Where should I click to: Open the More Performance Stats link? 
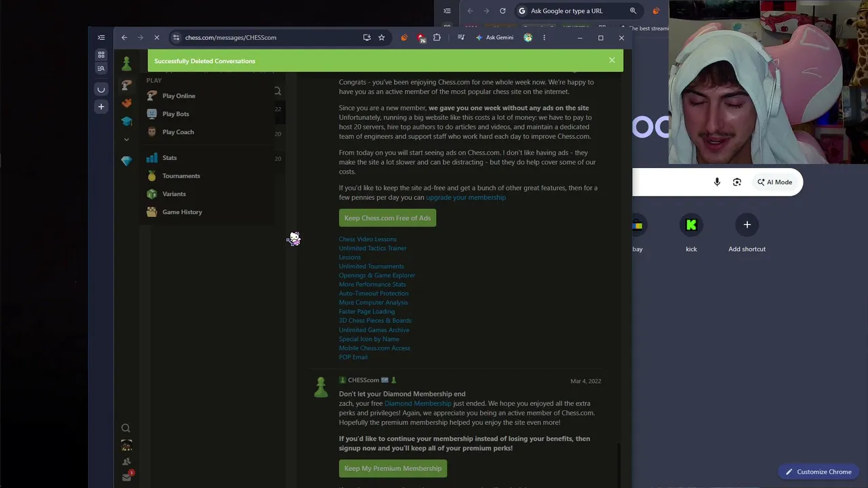click(x=372, y=285)
